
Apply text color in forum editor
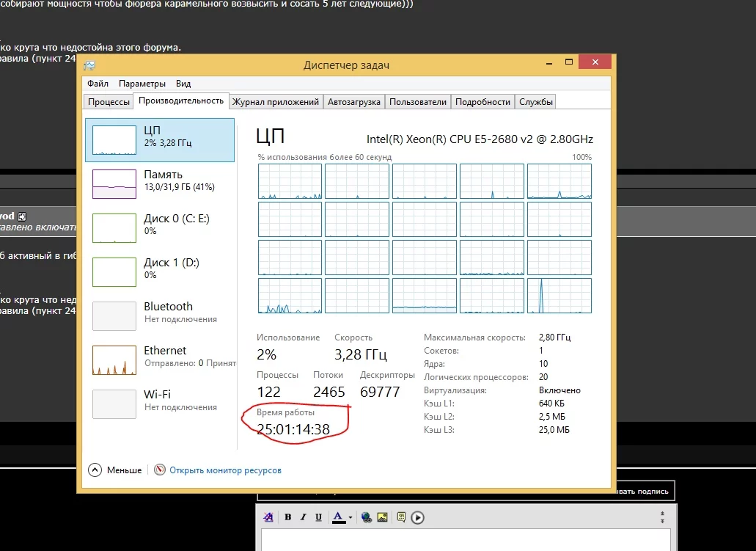click(x=339, y=517)
